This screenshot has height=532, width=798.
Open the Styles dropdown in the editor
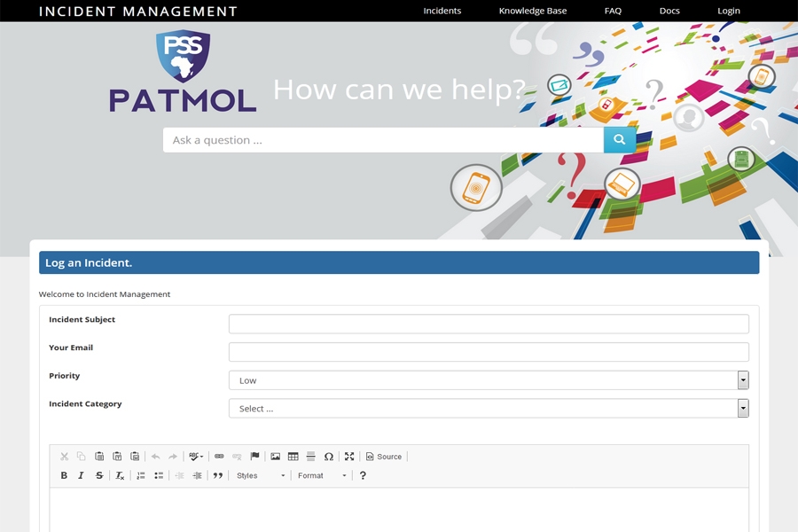click(x=261, y=476)
